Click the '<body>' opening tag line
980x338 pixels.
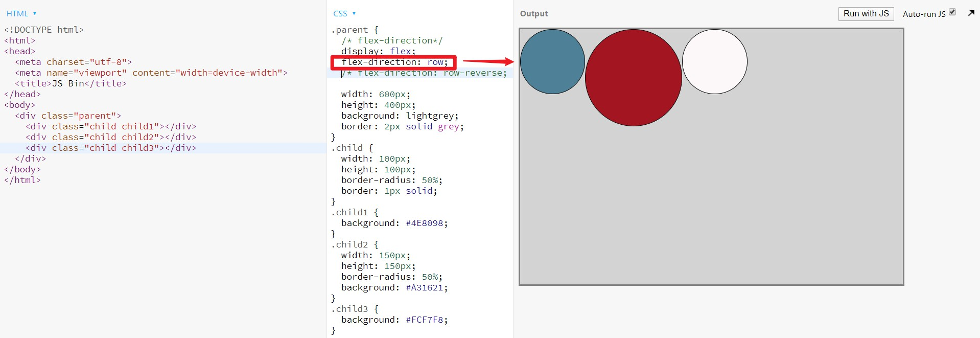point(20,105)
